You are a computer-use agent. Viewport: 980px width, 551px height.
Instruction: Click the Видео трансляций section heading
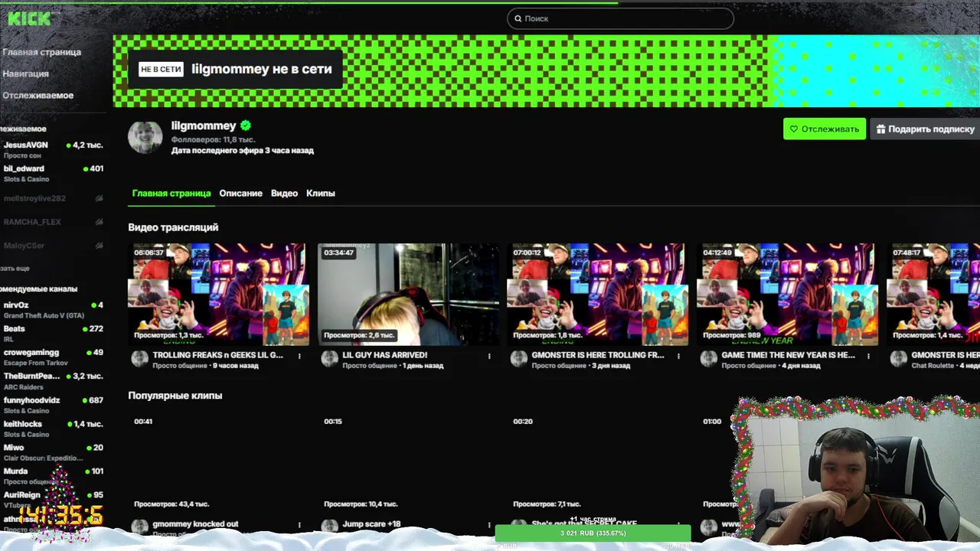pyautogui.click(x=173, y=227)
